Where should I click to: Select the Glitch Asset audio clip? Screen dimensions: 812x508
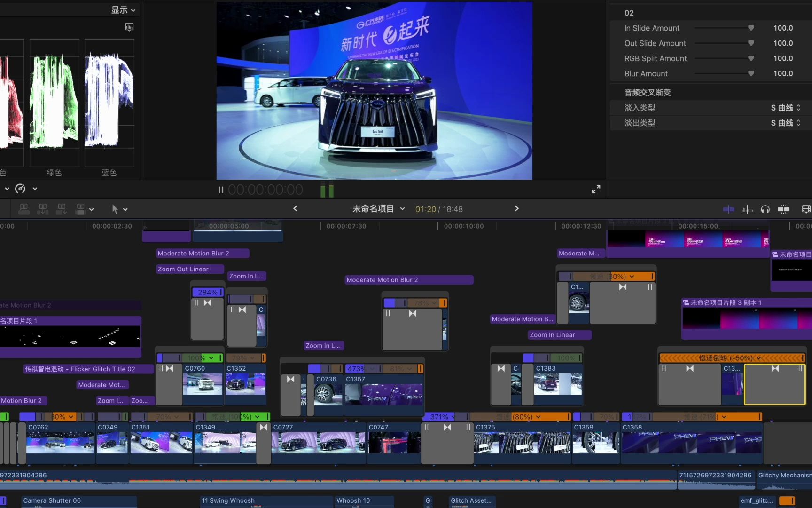pyautogui.click(x=472, y=501)
